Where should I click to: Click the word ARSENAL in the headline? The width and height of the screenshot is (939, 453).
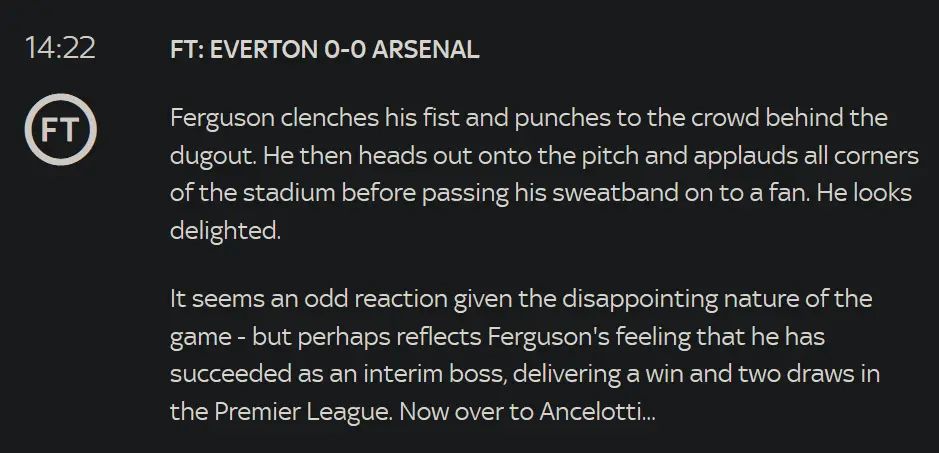425,50
